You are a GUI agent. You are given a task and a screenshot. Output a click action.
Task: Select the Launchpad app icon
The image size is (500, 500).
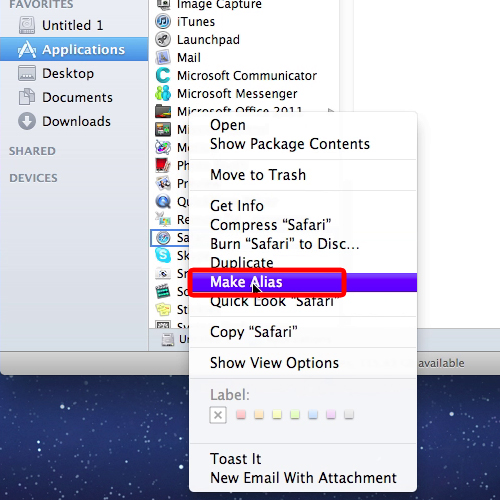(x=163, y=40)
